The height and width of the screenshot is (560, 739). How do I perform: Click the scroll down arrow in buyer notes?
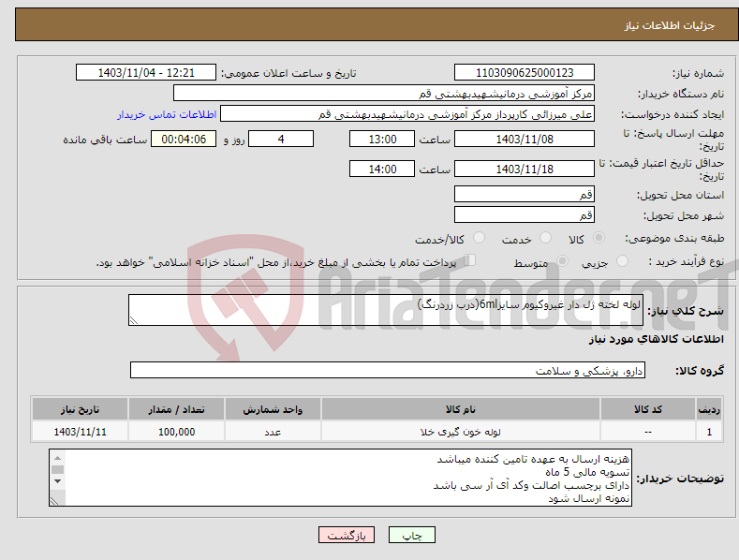(57, 481)
